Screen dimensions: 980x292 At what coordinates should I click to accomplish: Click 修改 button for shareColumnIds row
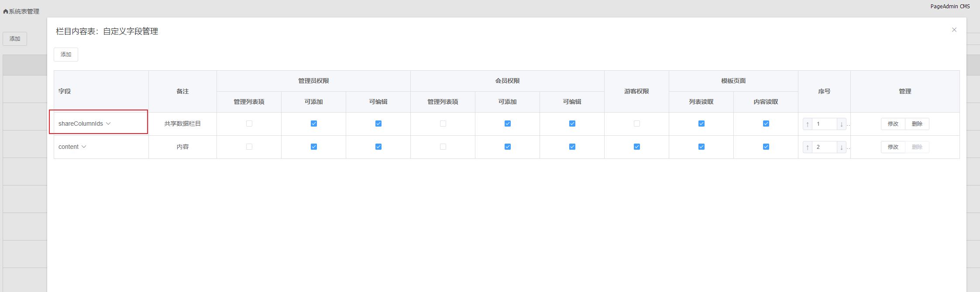[x=893, y=124]
